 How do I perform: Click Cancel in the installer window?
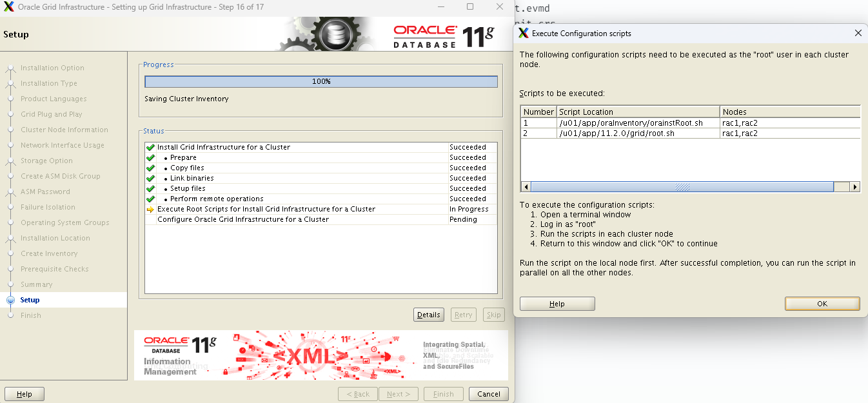click(489, 394)
